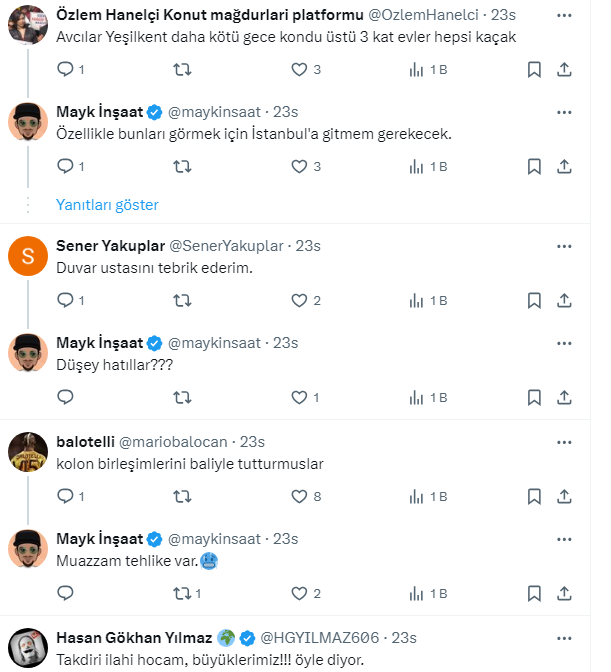Screen dimensions: 611x672
Task: Reply to Mayk İnşaat's Düşey hatıllar tweet
Action: (65, 397)
